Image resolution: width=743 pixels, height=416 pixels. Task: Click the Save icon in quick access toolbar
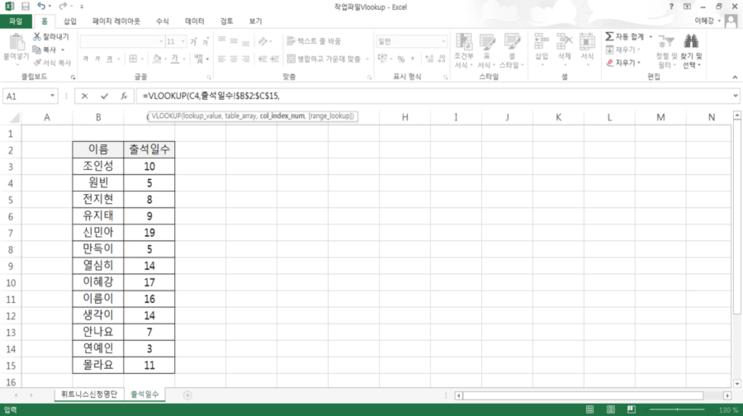(26, 7)
